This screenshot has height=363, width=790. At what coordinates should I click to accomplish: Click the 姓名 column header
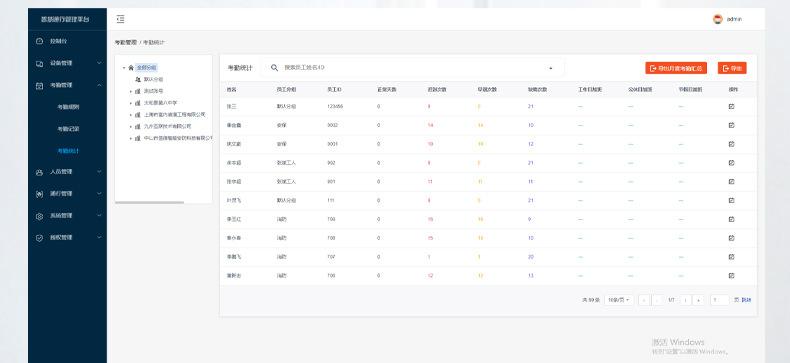tap(231, 89)
